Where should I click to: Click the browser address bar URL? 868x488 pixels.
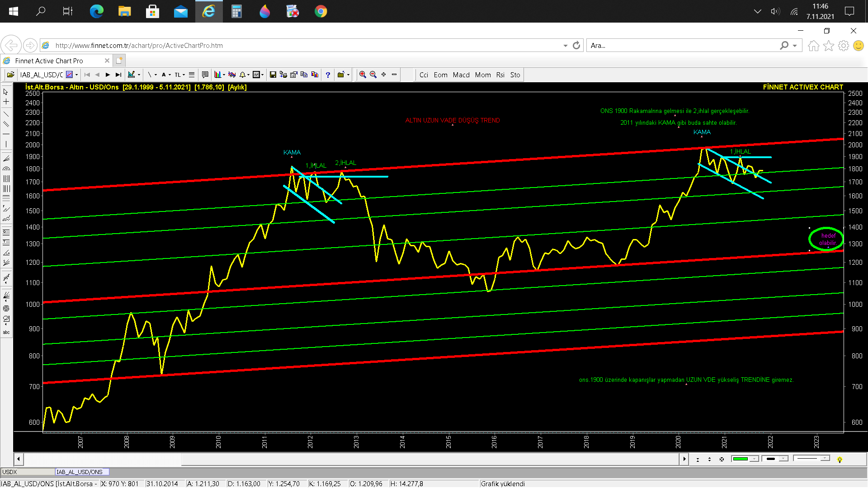pos(139,46)
